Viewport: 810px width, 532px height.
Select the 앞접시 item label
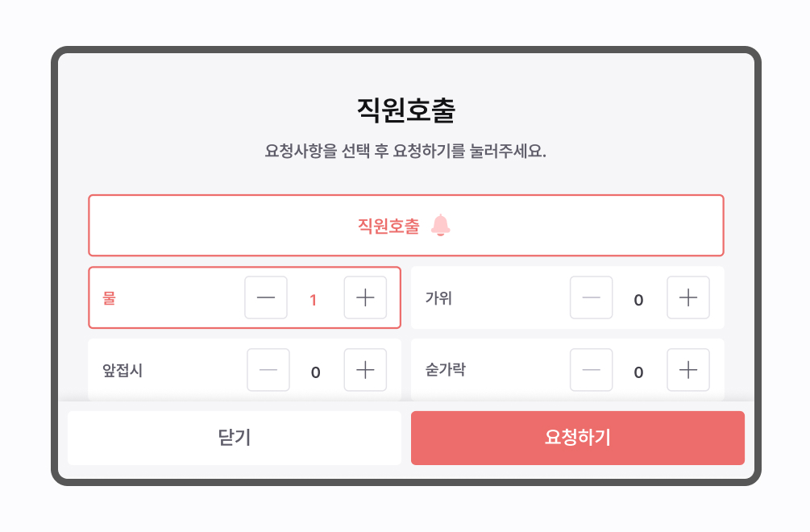pos(123,370)
